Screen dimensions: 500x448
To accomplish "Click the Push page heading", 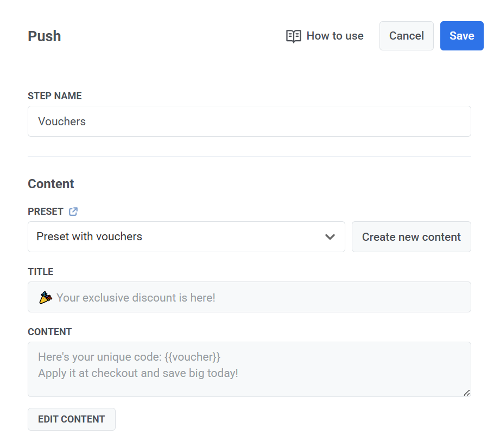I will point(44,36).
